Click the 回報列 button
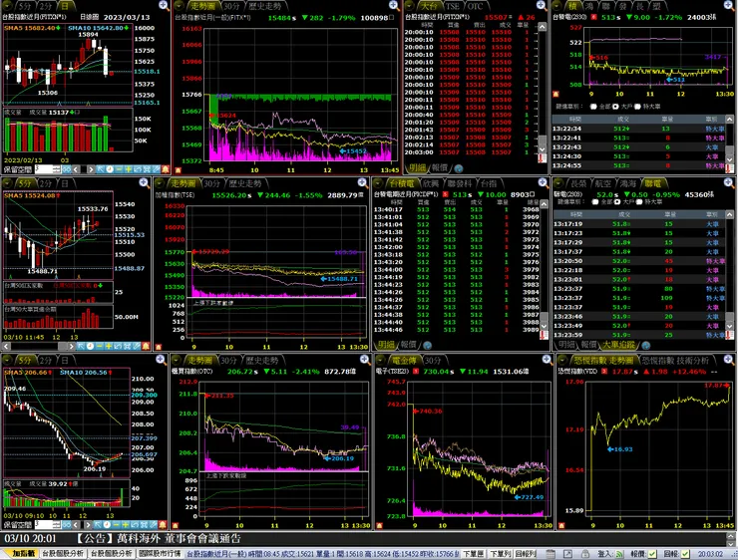Image resolution: width=738 pixels, height=560 pixels. pos(525,554)
